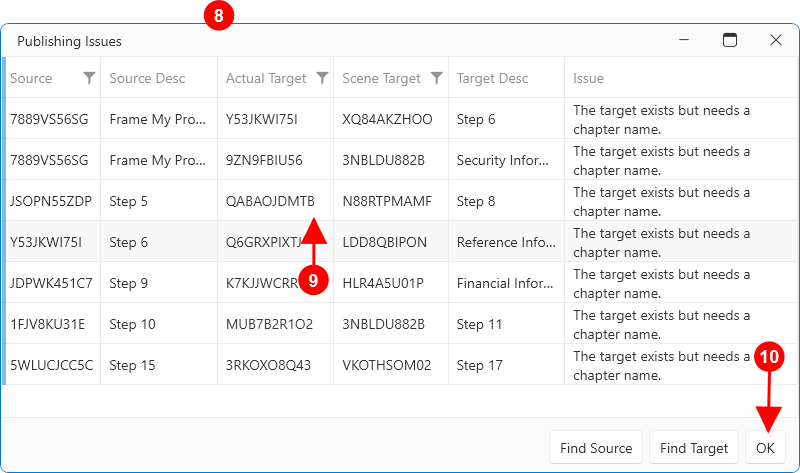Sort by the Target Desc column header

click(x=492, y=78)
